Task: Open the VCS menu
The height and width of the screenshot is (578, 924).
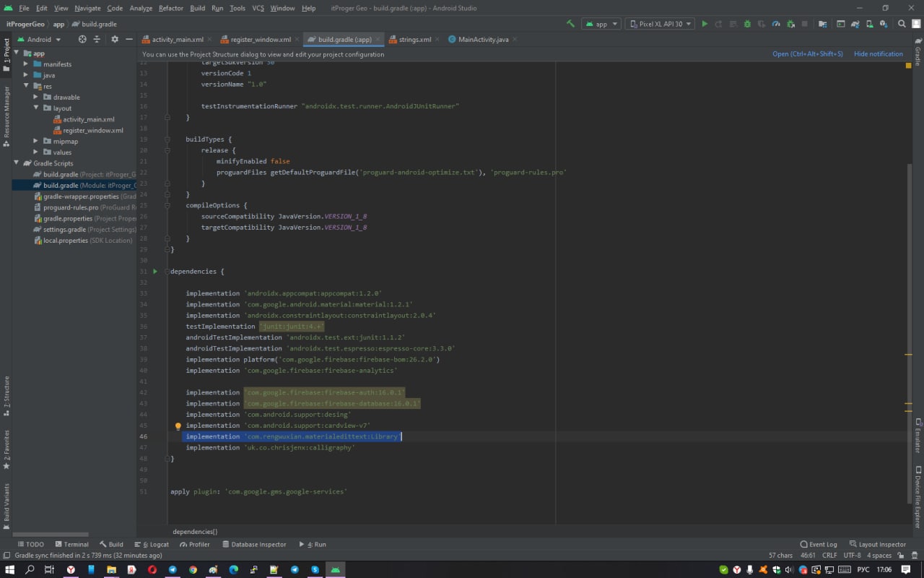Action: 258,8
